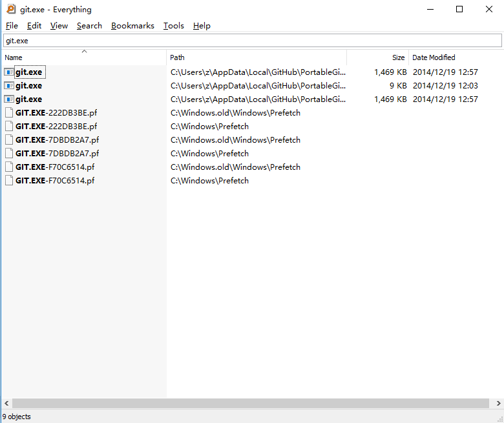
Task: Select GIT.EXE-222DB3BE.pf in C:\Windows\Prefetch row
Action: (x=56, y=126)
